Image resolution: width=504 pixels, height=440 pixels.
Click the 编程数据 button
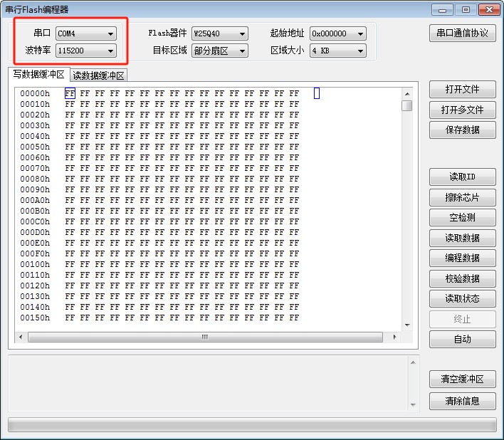click(462, 258)
